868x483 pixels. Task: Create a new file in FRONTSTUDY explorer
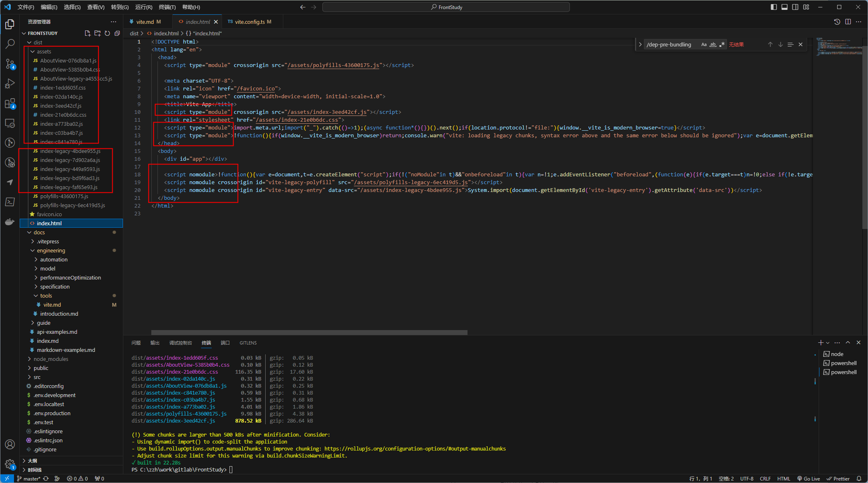coord(87,33)
